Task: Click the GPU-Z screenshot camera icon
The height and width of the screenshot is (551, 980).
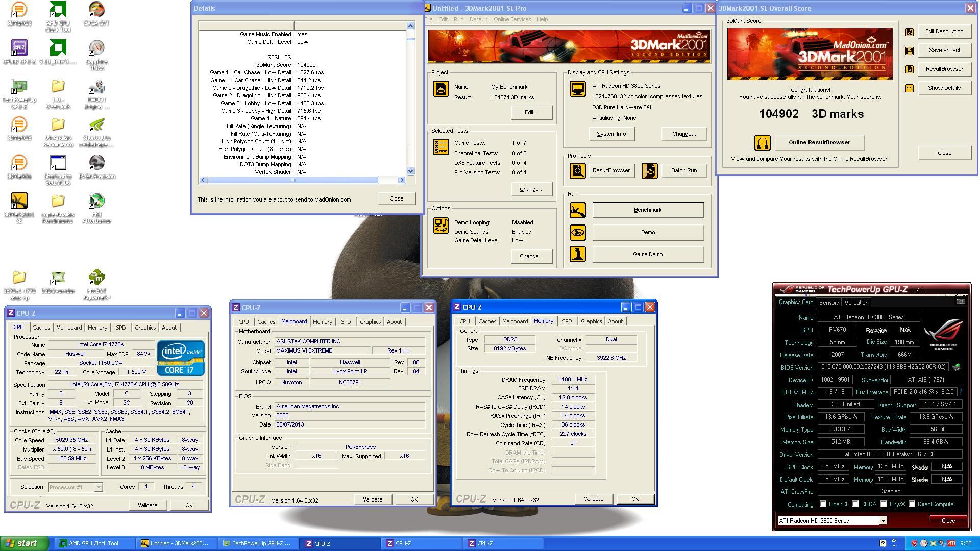Action: (961, 302)
